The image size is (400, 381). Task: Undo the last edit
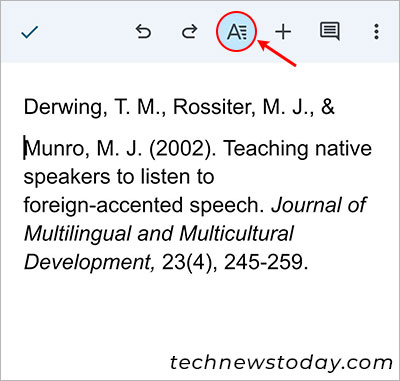point(143,32)
